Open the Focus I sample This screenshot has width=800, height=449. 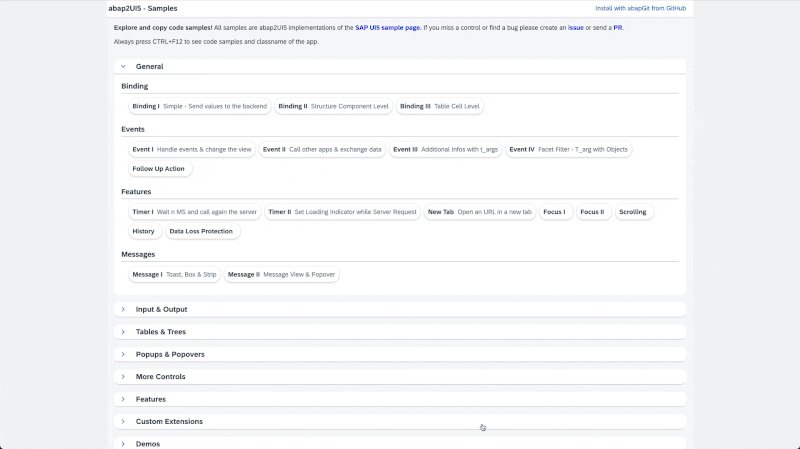(x=556, y=212)
